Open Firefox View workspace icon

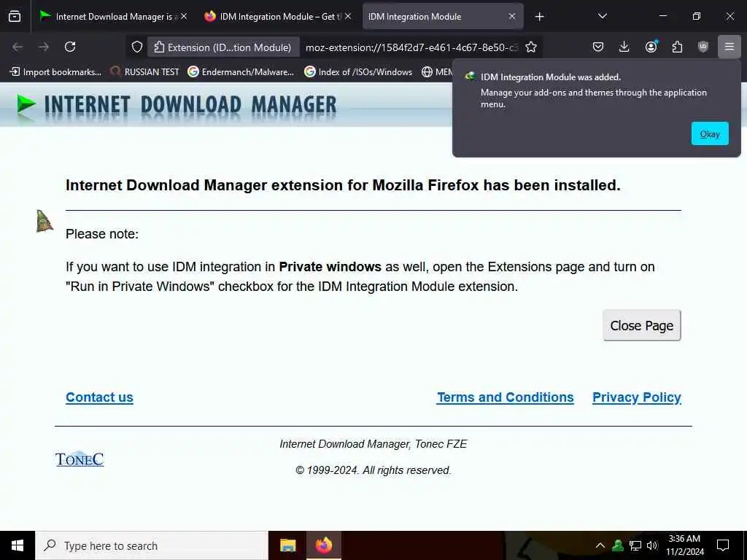coord(15,17)
